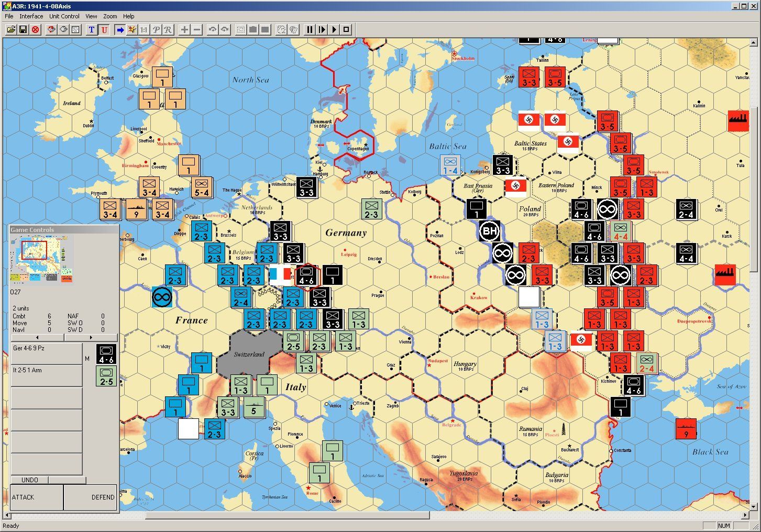Click the 1:1 odds toolbar icon

[144, 30]
